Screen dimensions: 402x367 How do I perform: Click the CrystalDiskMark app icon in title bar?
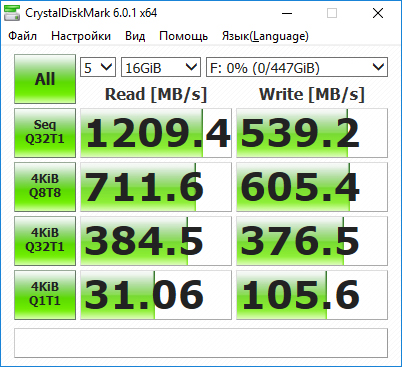point(11,13)
